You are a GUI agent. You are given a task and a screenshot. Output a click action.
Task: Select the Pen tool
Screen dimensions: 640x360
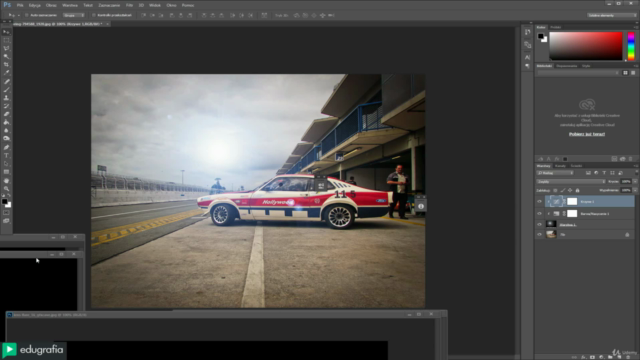(x=6, y=147)
